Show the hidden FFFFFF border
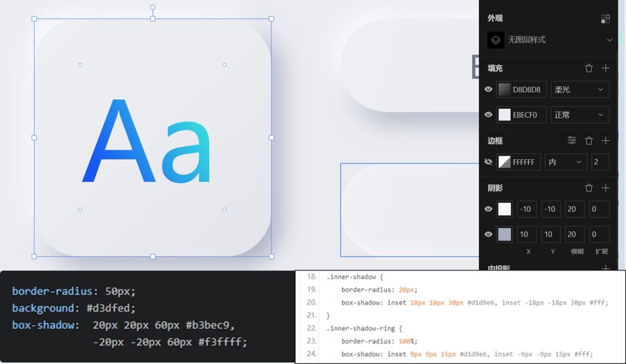The width and height of the screenshot is (626, 364). [x=488, y=162]
